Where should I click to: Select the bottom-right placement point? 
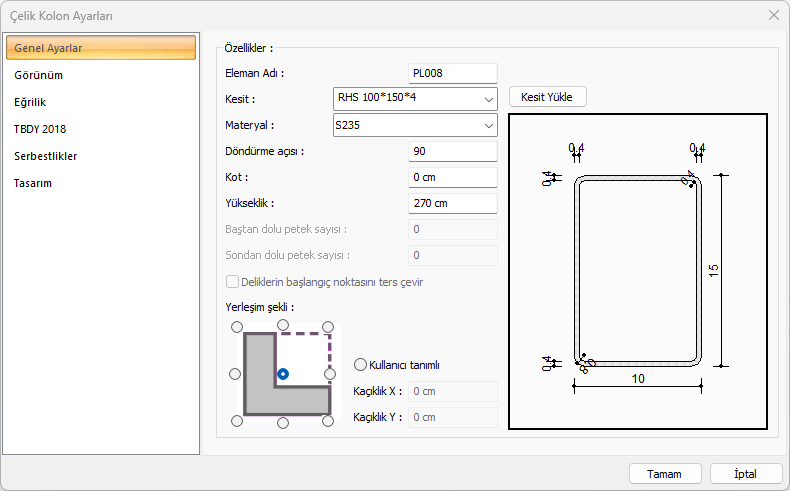(x=330, y=422)
